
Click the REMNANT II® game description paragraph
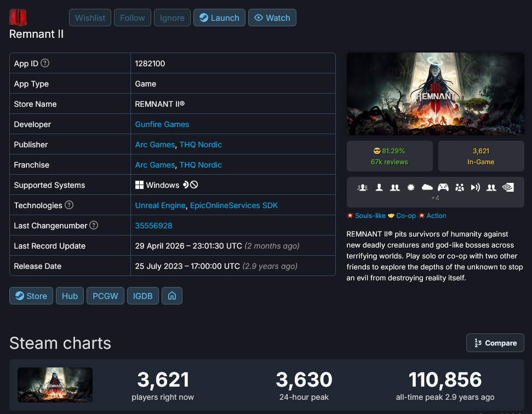[434, 256]
